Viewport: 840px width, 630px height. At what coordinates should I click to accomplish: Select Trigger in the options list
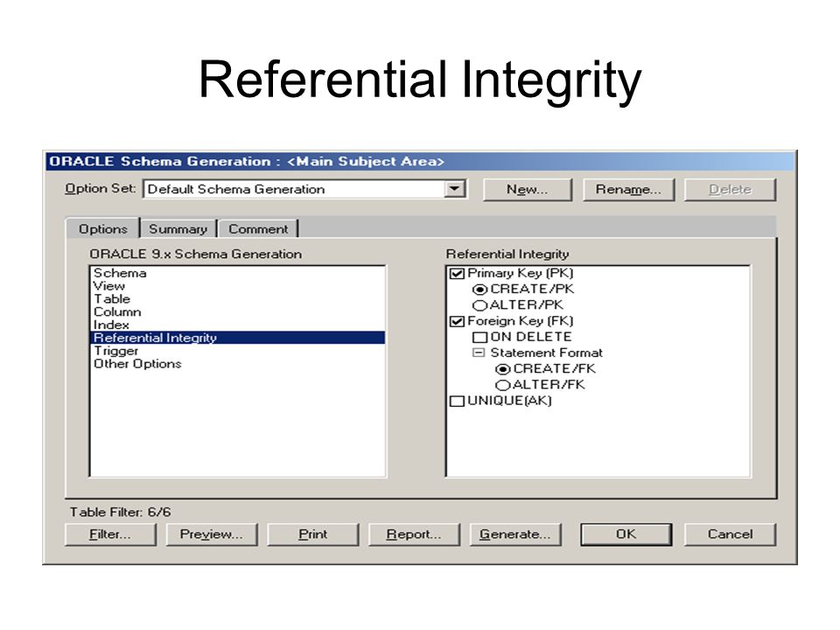[x=115, y=351]
